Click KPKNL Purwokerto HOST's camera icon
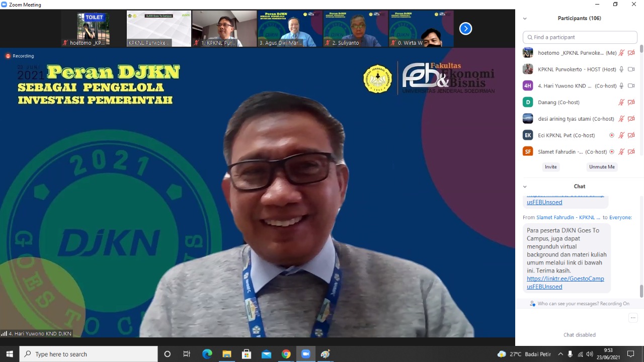This screenshot has height=362, width=644. pos(631,69)
